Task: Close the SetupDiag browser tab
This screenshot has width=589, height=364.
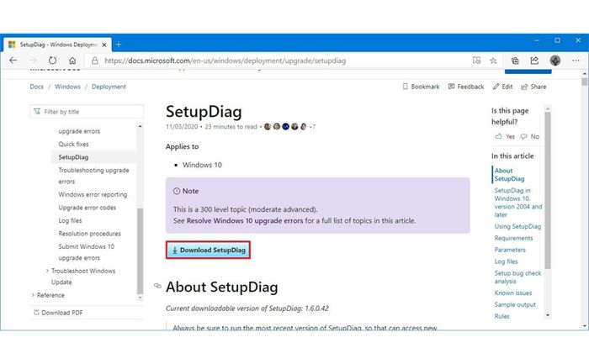Action: tap(104, 45)
